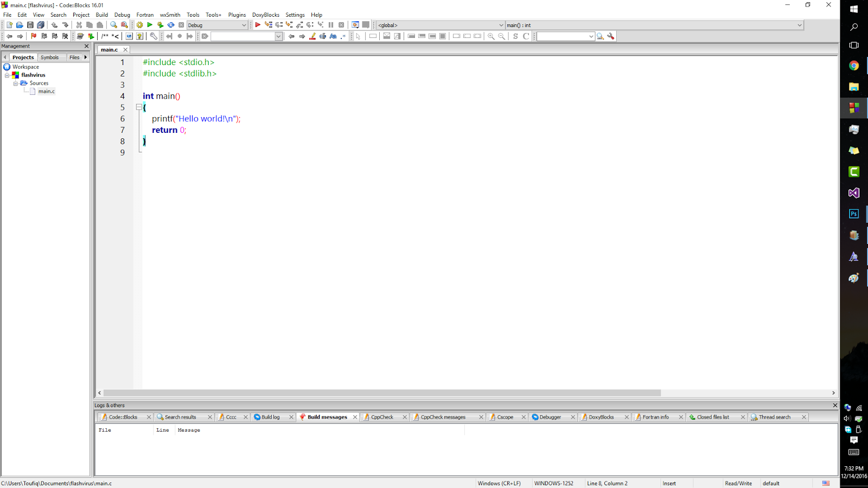Redo the last undone edit
Image resolution: width=868 pixels, height=488 pixels.
(65, 25)
